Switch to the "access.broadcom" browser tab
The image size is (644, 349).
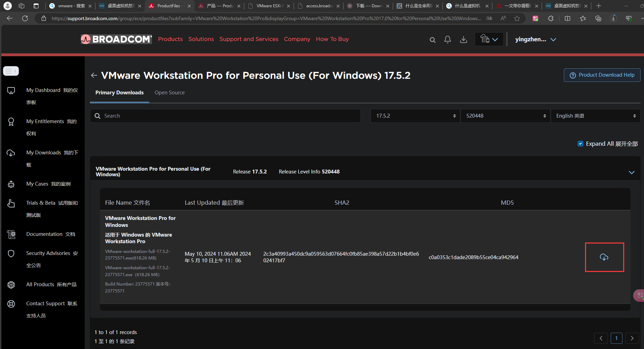pyautogui.click(x=318, y=6)
